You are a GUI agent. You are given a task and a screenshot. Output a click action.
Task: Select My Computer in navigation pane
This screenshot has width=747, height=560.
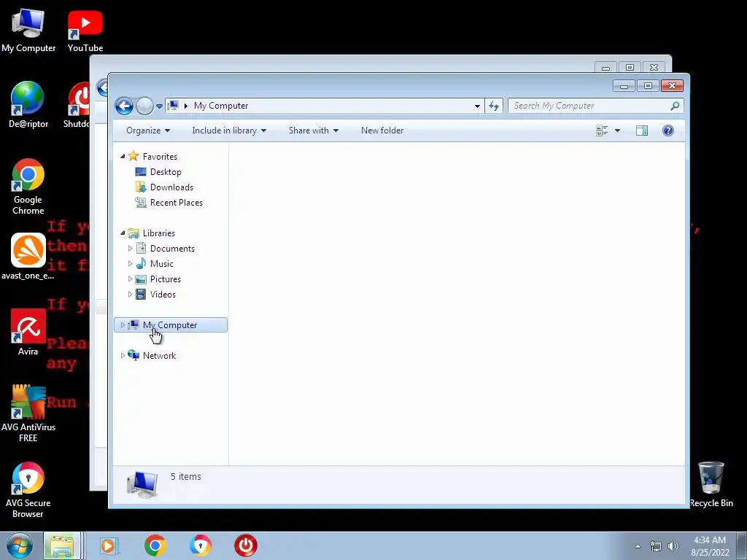170,324
